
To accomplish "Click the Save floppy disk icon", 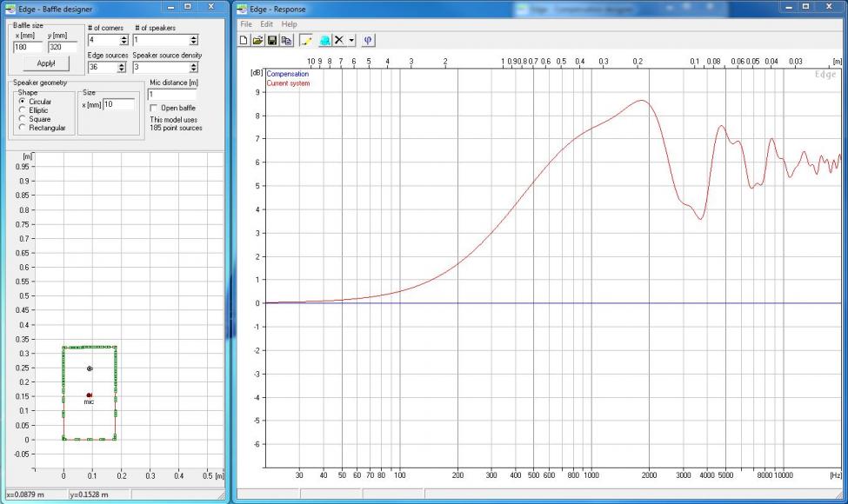I will click(272, 41).
